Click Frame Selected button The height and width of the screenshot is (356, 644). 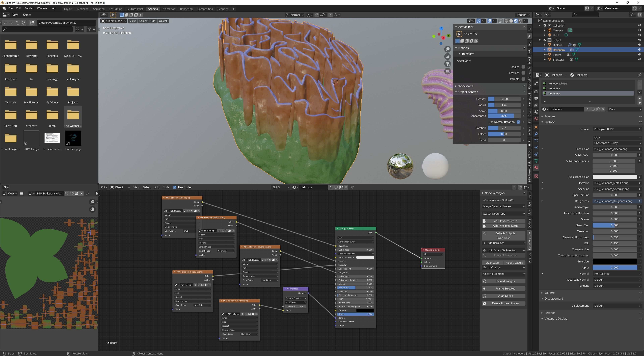(x=503, y=289)
